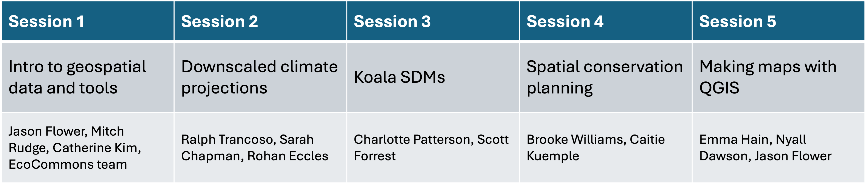Image resolution: width=868 pixels, height=185 pixels.
Task: Click the word QGIS
Action: 719,88
